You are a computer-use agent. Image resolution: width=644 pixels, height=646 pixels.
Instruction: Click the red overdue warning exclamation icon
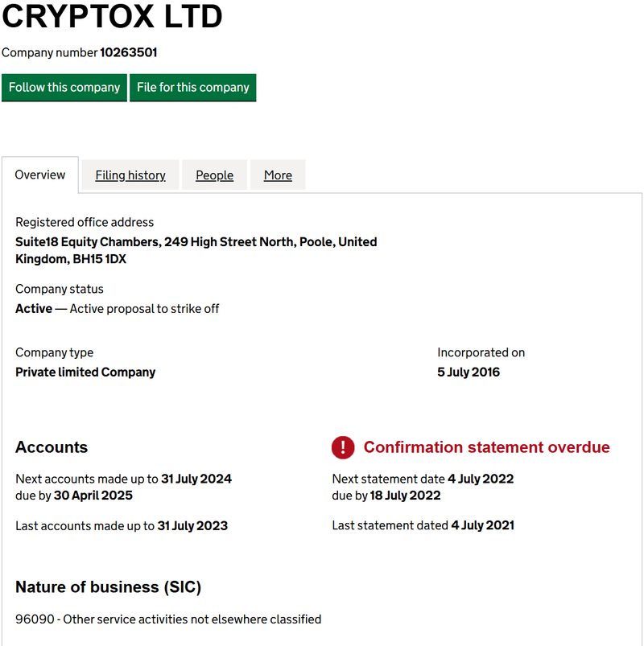(x=343, y=447)
